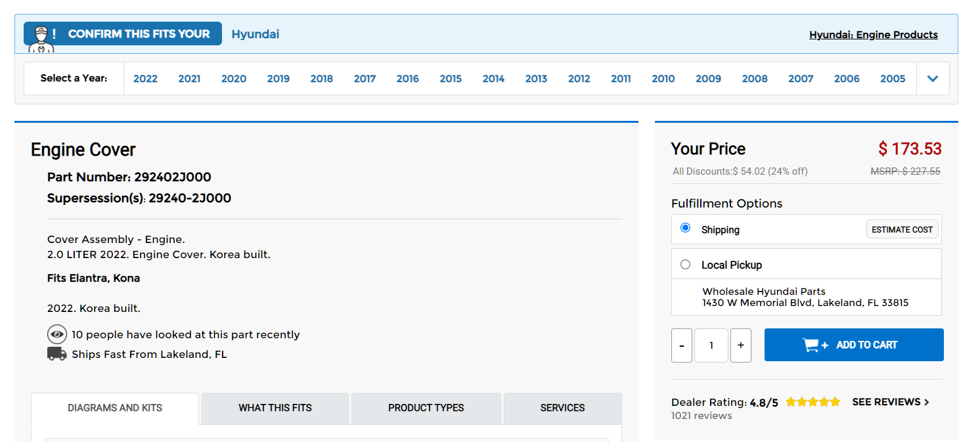This screenshot has height=442, width=980.
Task: Click the Engine Cover heading
Action: (83, 150)
